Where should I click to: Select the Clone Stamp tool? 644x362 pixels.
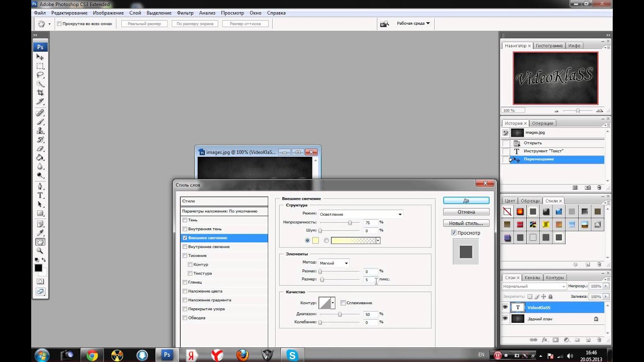(x=40, y=131)
